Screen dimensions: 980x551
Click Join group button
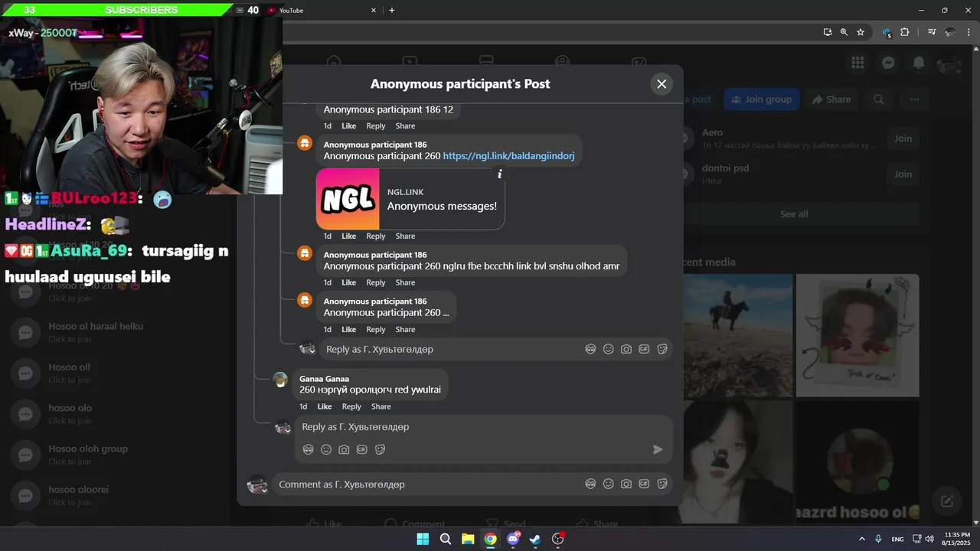pyautogui.click(x=762, y=99)
